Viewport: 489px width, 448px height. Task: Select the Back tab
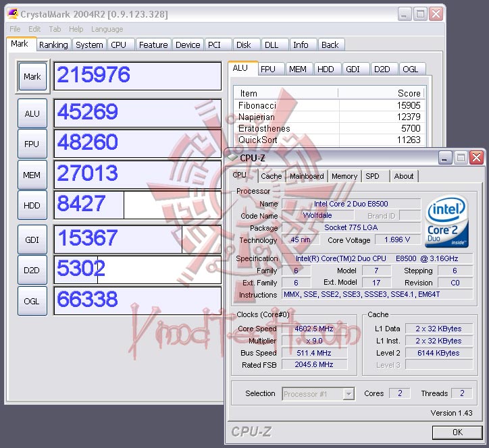330,45
